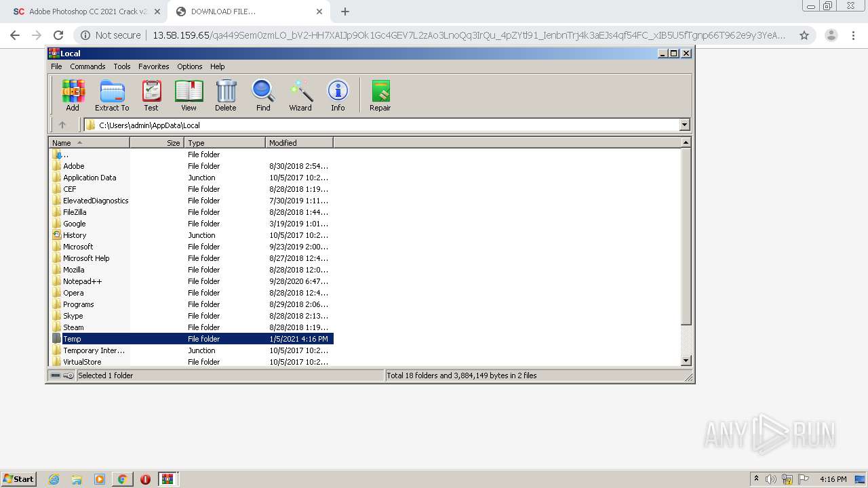Click the WinRAR path input field
The width and height of the screenshot is (868, 488).
[x=381, y=125]
